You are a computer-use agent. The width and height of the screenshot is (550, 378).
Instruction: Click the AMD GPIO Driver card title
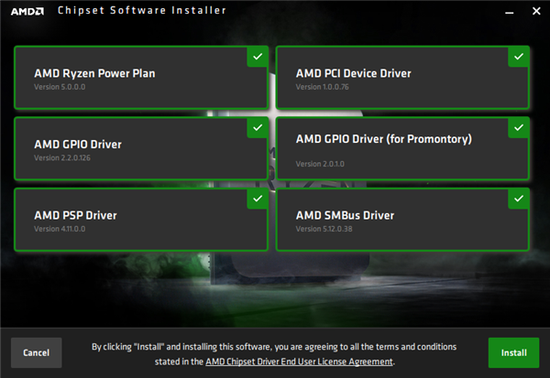78,144
